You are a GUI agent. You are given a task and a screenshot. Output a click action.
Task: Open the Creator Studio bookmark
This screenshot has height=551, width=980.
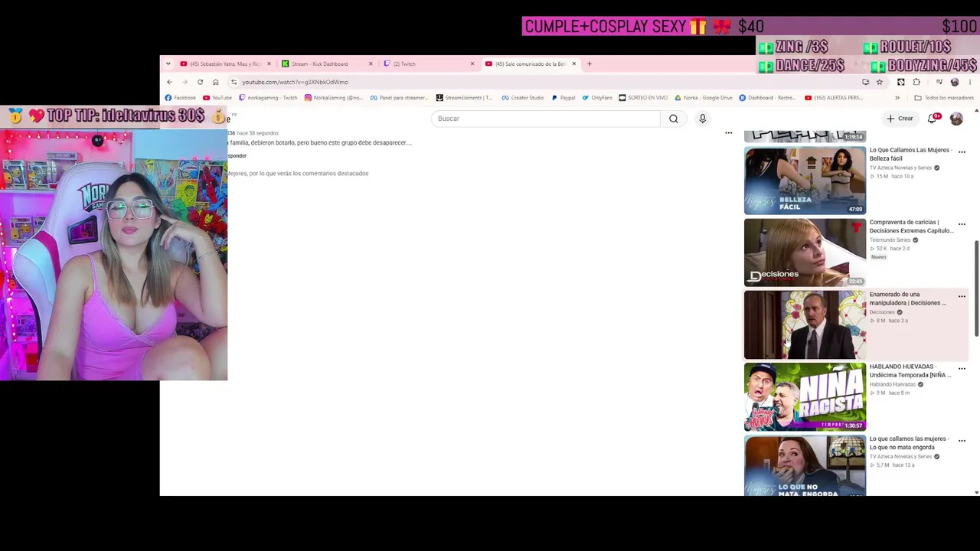click(x=523, y=98)
